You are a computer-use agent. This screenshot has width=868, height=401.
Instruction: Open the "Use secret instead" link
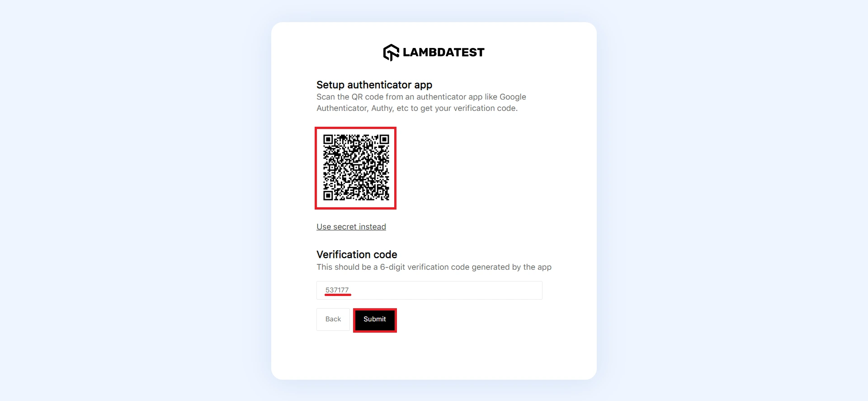351,227
